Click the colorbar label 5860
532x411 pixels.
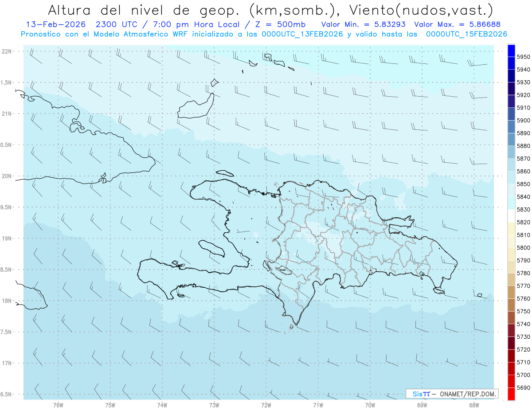[x=524, y=172]
